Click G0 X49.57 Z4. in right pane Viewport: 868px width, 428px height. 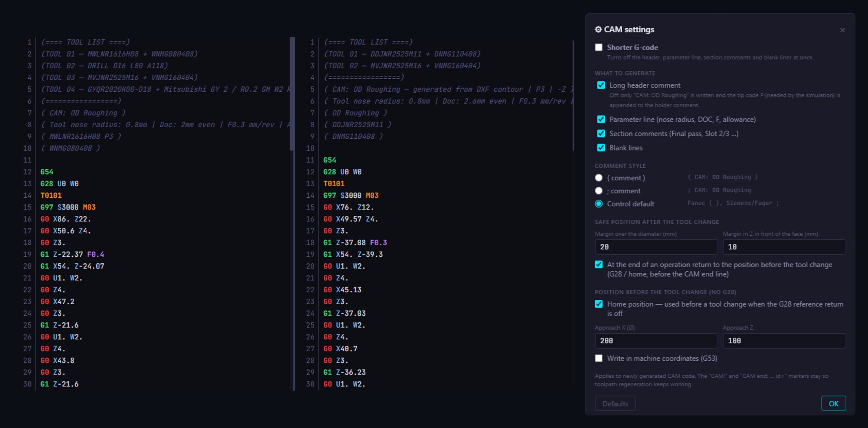click(351, 219)
